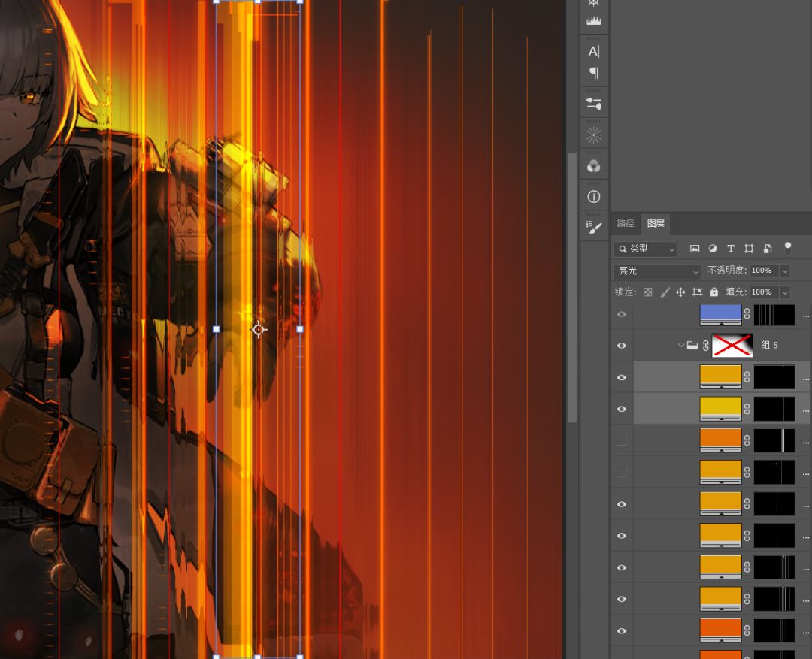Open the Character panel icon
This screenshot has width=812, height=659.
[593, 51]
